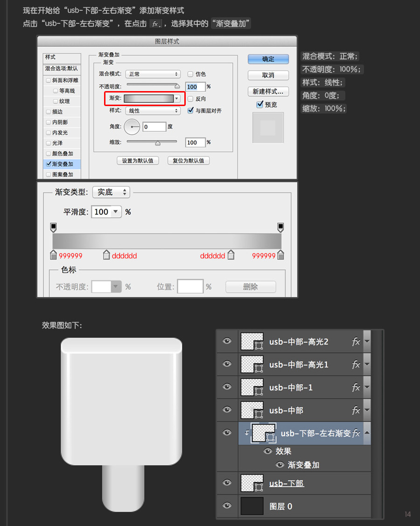420x526 pixels.
Task: Hide the usb-下部-左右渐变 layer
Action: (227, 433)
